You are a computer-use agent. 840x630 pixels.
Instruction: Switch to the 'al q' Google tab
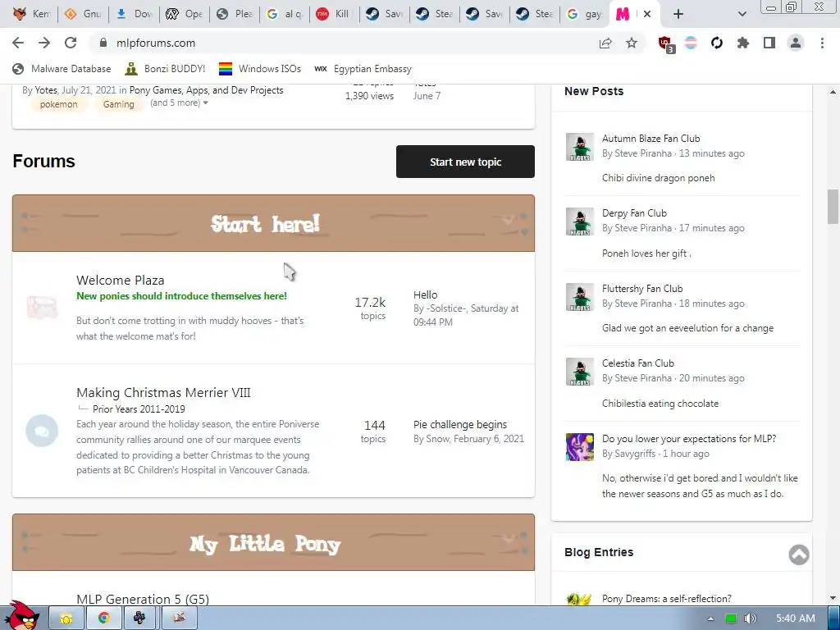tap(284, 14)
